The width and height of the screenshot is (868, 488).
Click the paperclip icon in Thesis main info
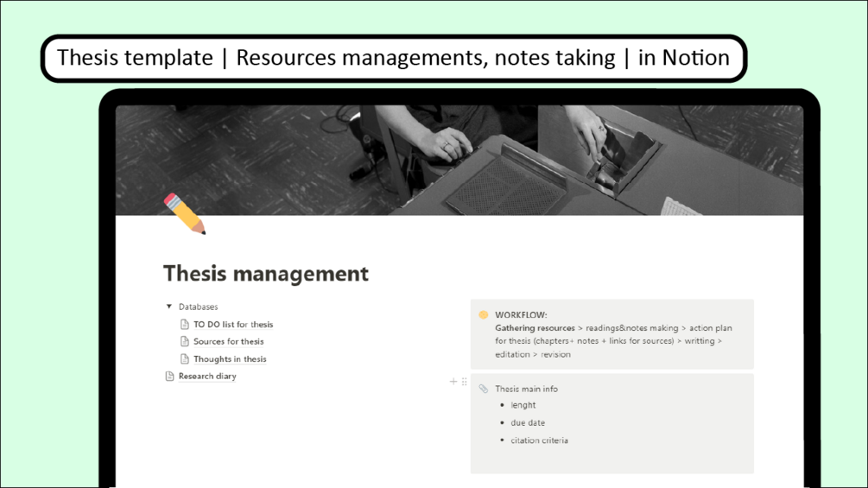(x=484, y=389)
